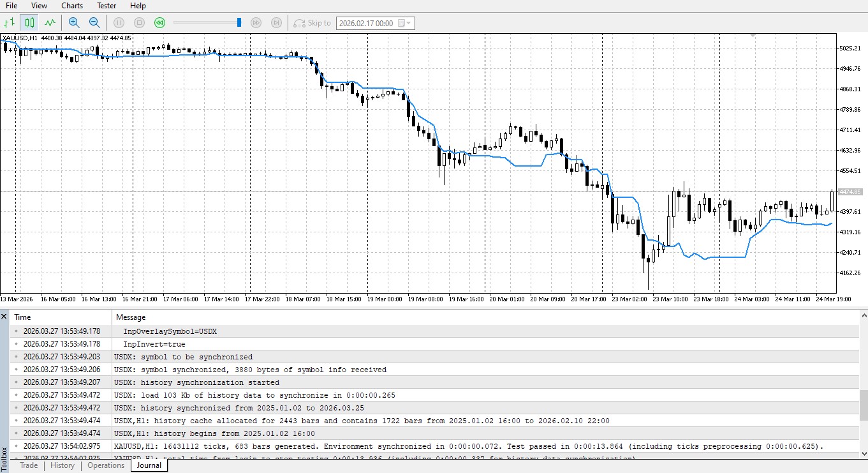Viewport: 868px width, 473px height.
Task: Activate the Skip to control
Action: (x=312, y=23)
